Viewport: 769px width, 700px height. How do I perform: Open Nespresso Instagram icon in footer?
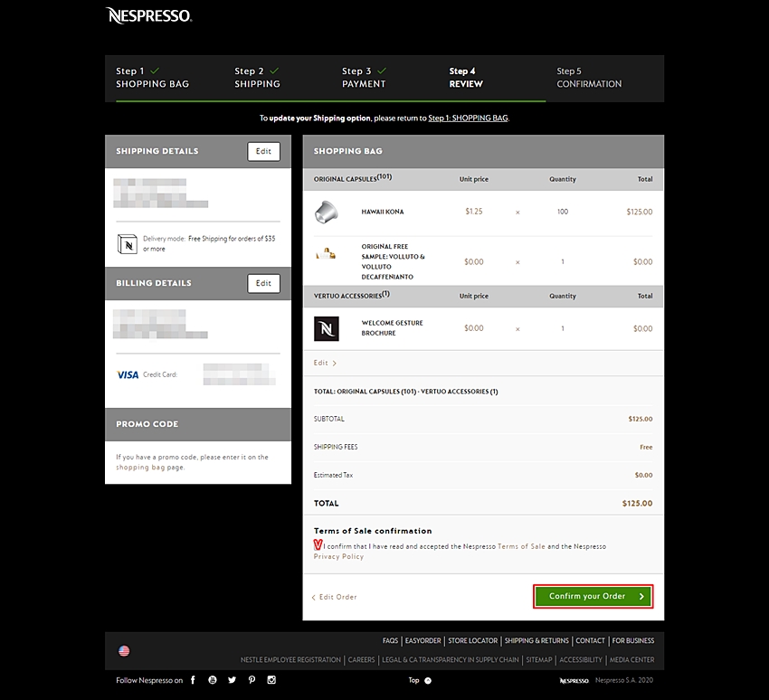[271, 680]
